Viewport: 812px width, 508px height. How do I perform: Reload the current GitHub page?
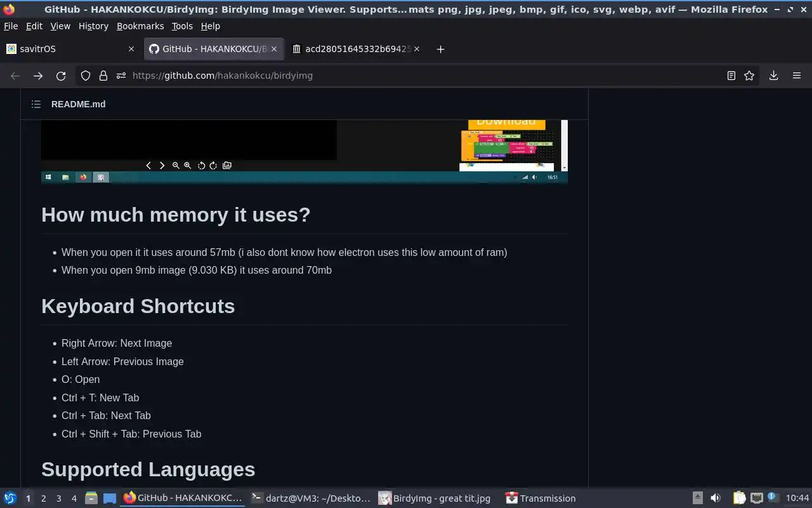[x=61, y=76]
